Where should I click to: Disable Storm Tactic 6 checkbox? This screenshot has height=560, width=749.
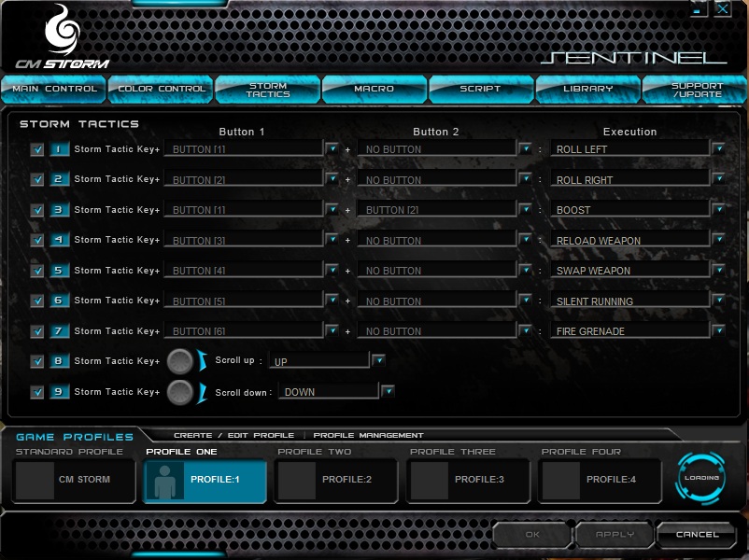[36, 301]
